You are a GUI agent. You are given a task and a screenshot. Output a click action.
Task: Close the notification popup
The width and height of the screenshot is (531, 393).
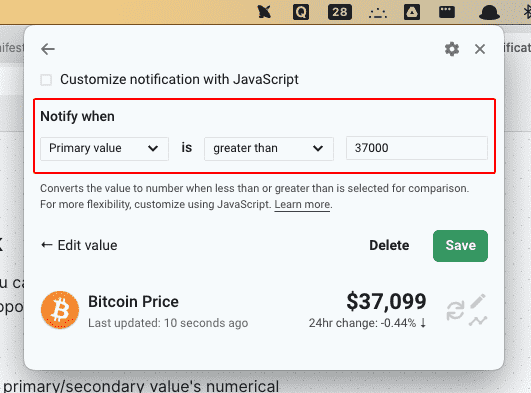click(x=480, y=49)
